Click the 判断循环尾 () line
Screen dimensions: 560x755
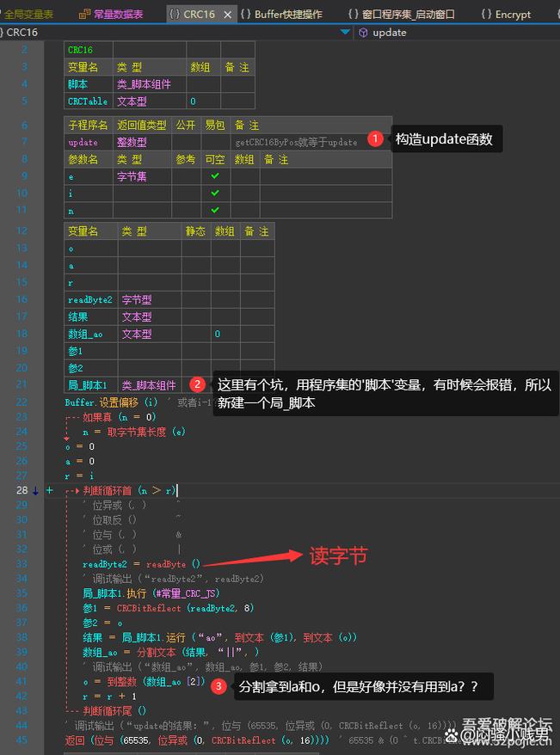pos(114,710)
